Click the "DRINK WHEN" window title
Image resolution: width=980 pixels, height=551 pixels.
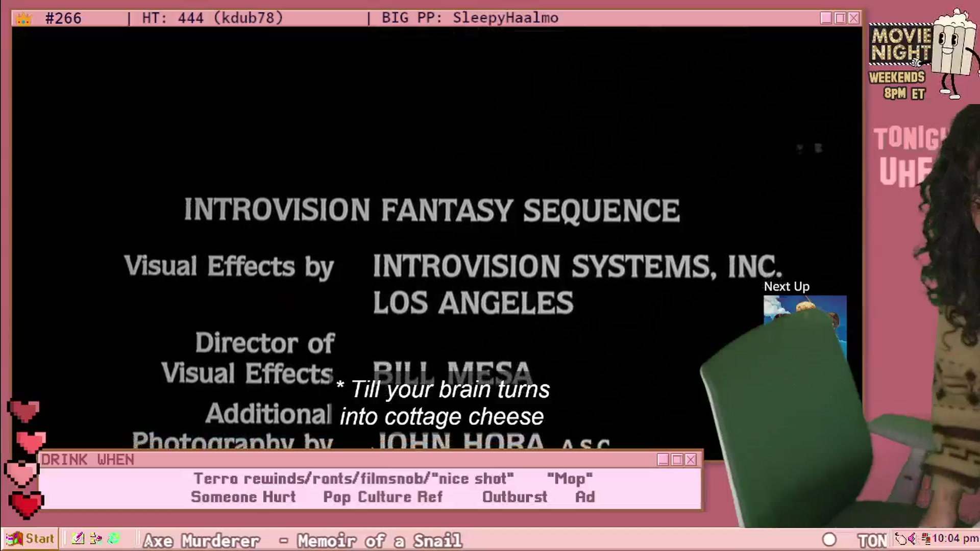pyautogui.click(x=88, y=460)
